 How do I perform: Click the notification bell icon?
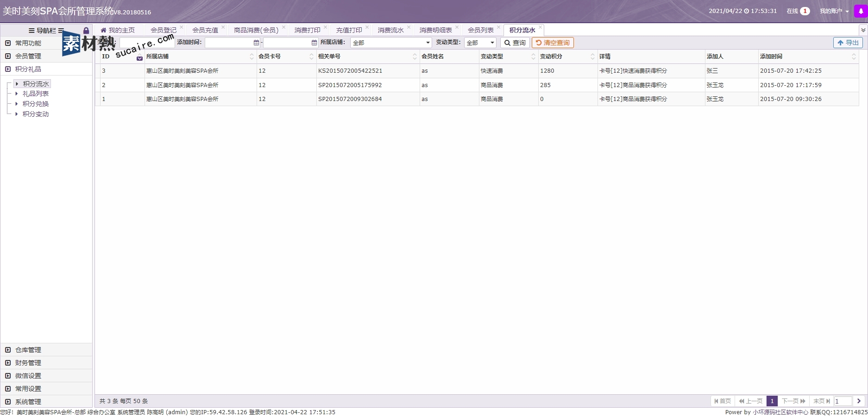[861, 11]
